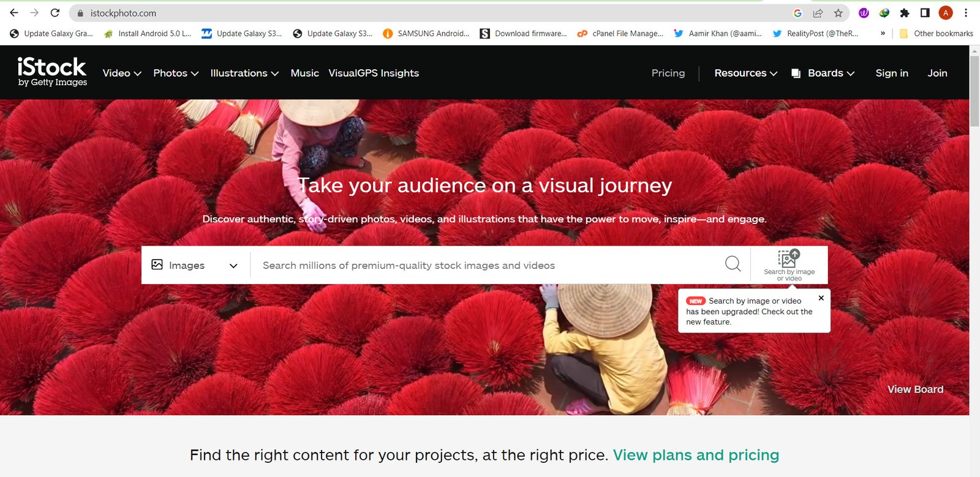Open the Chrome three-dot menu
Screen dimensions: 980x477
966,13
